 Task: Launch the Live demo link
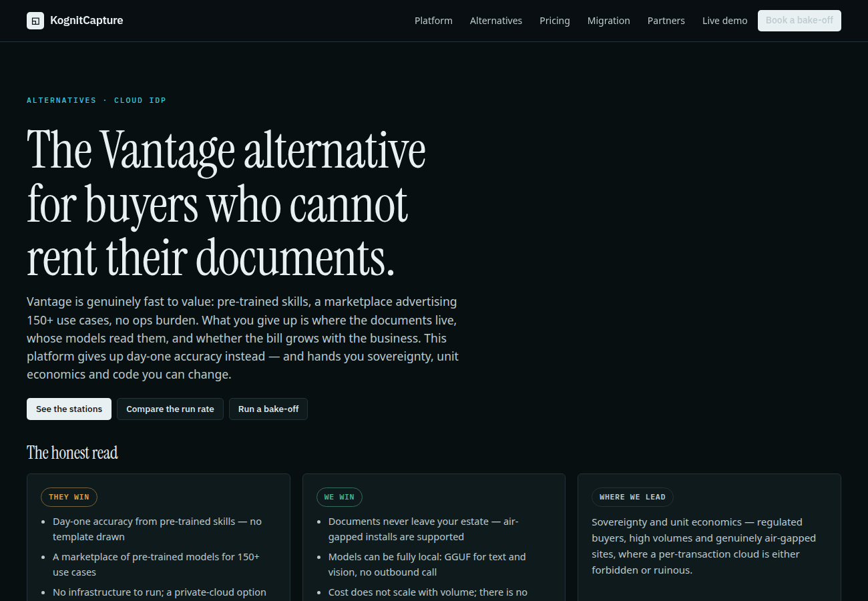tap(725, 21)
